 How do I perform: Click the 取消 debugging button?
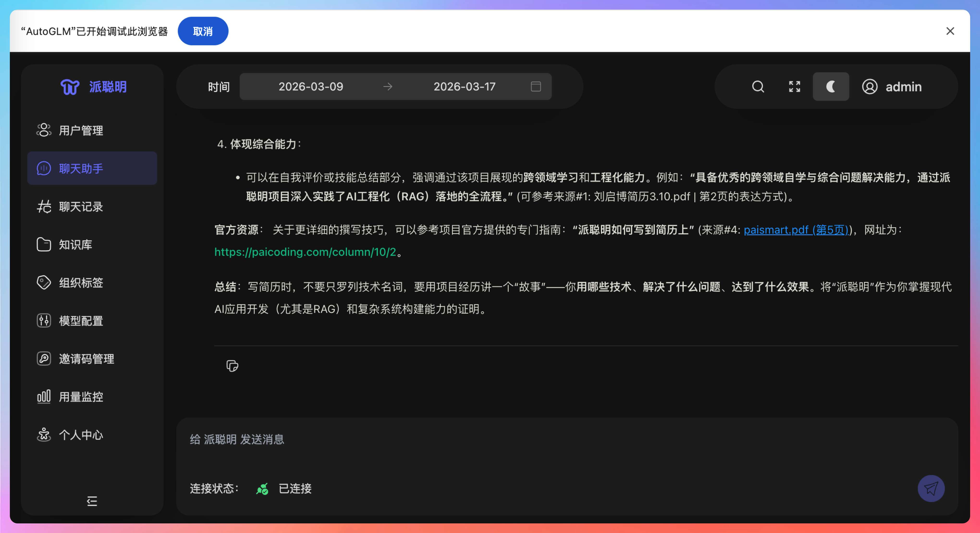click(x=203, y=31)
